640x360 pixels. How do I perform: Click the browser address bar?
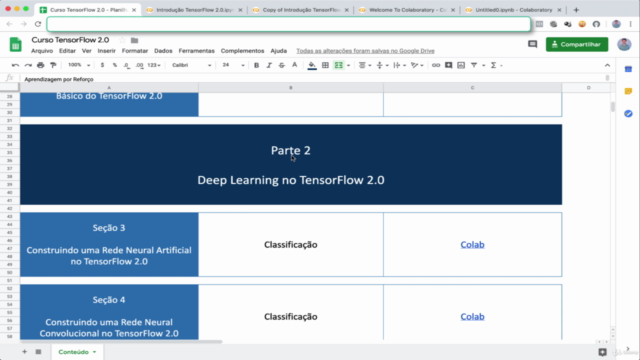point(289,24)
